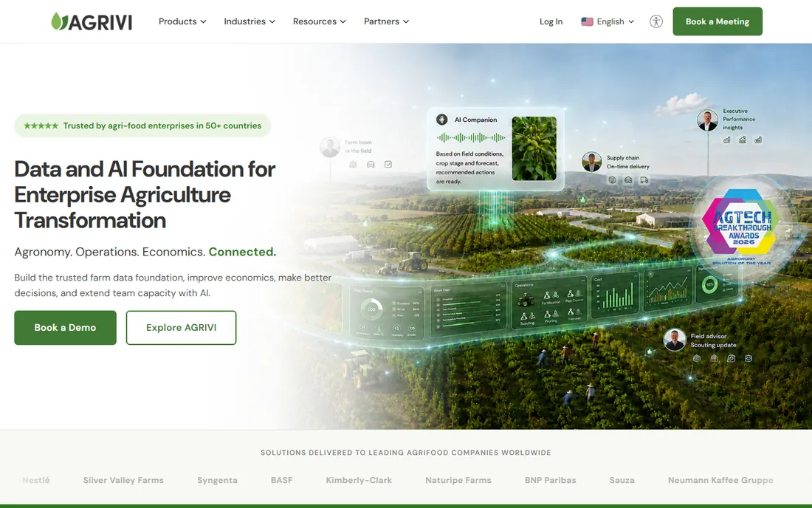Screen dimensions: 812x508
Task: Click the Cost bar chart panel
Action: click(615, 296)
